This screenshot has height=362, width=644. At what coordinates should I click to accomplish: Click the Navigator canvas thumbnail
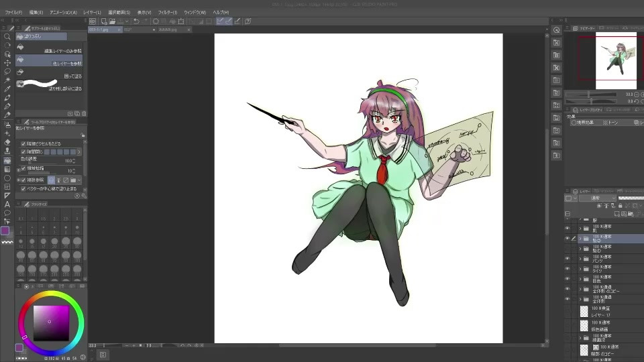coord(616,61)
